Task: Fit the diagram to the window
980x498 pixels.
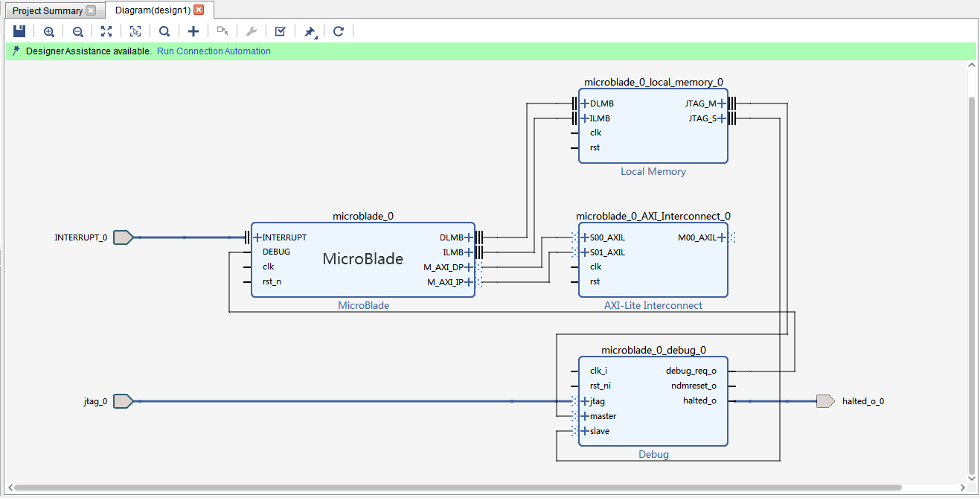Action: point(106,31)
